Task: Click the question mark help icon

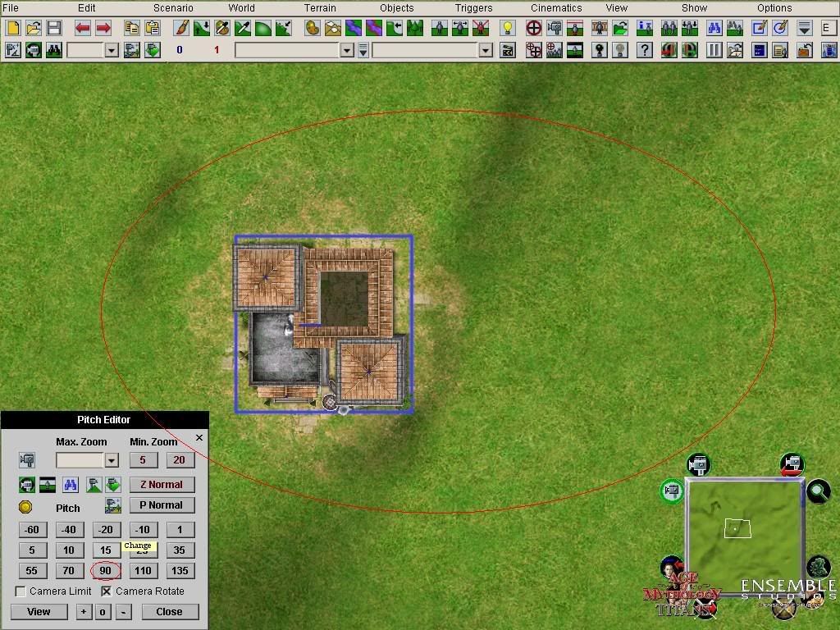Action: pyautogui.click(x=645, y=50)
